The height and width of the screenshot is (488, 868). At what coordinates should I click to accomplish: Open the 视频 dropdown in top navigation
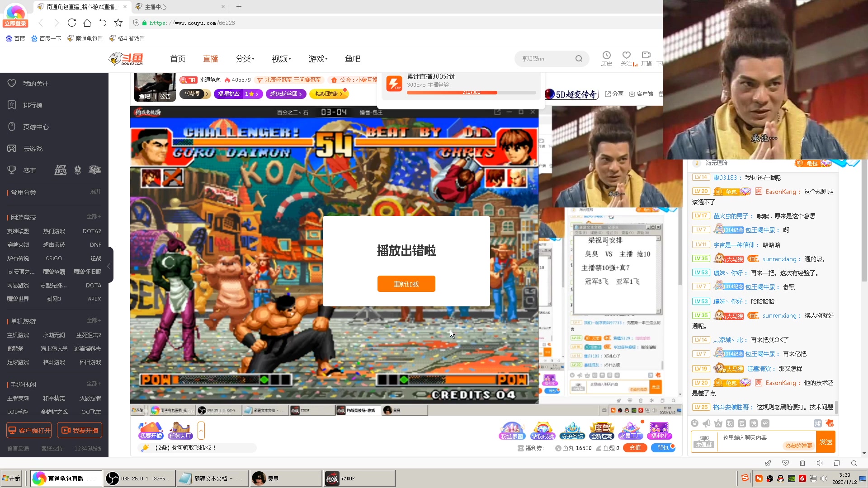tap(281, 59)
